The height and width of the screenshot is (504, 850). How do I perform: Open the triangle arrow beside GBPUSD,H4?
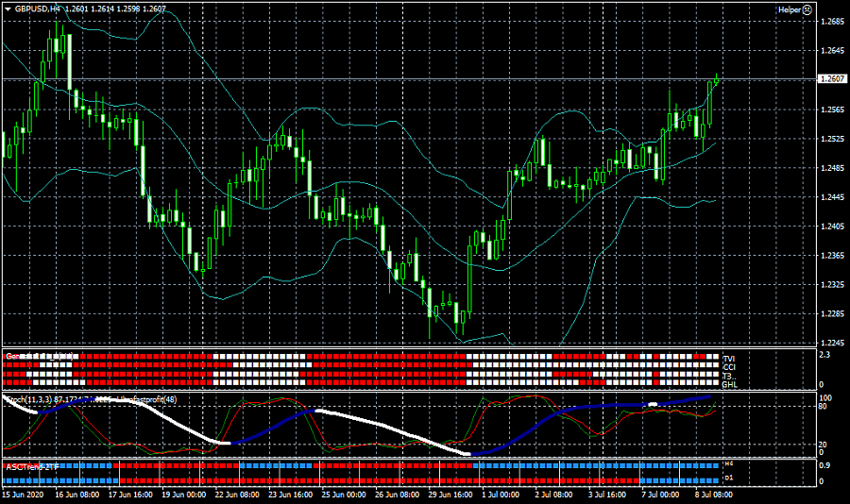tap(8, 9)
